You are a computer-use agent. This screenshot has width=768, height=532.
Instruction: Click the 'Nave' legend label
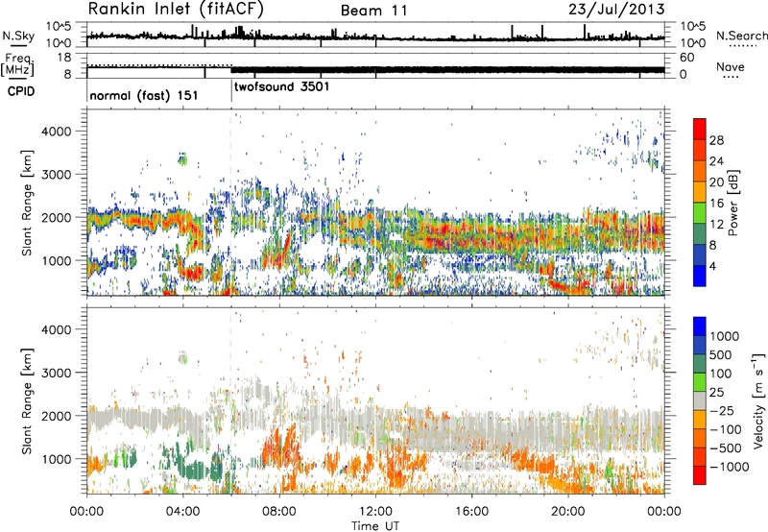(x=731, y=67)
